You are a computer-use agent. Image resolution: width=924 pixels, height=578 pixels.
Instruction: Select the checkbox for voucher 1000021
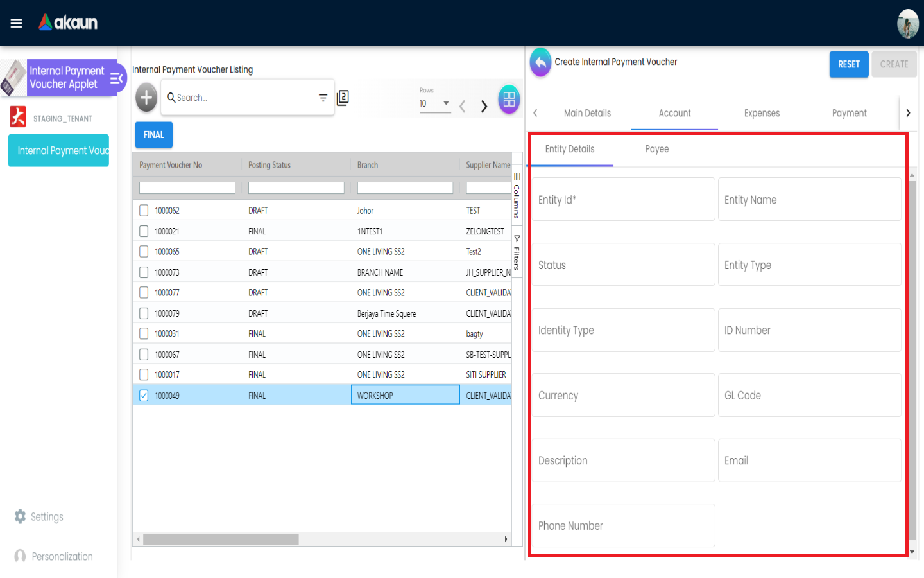pyautogui.click(x=144, y=231)
